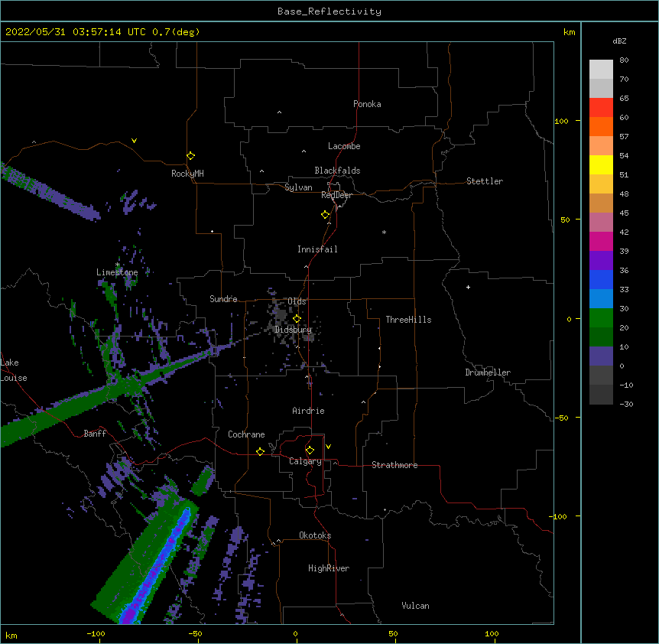This screenshot has width=659, height=644.
Task: Click the asterisk marker above Limestone
Action: [x=117, y=265]
